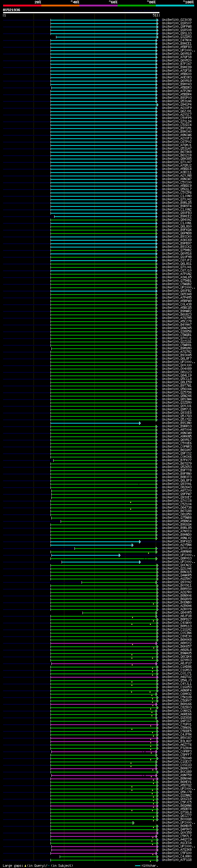Open hit UniRef100_B6SUH7

coord(177,450)
